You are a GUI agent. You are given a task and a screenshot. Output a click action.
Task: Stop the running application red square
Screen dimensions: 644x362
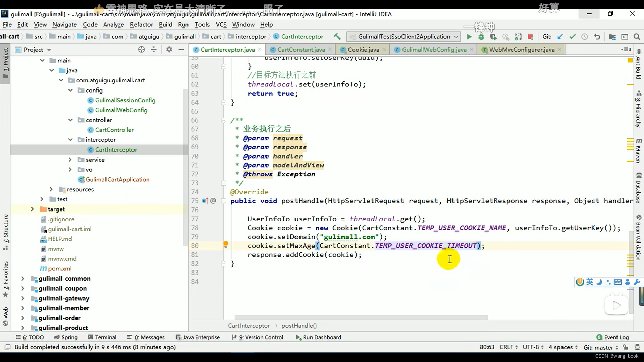(x=530, y=37)
